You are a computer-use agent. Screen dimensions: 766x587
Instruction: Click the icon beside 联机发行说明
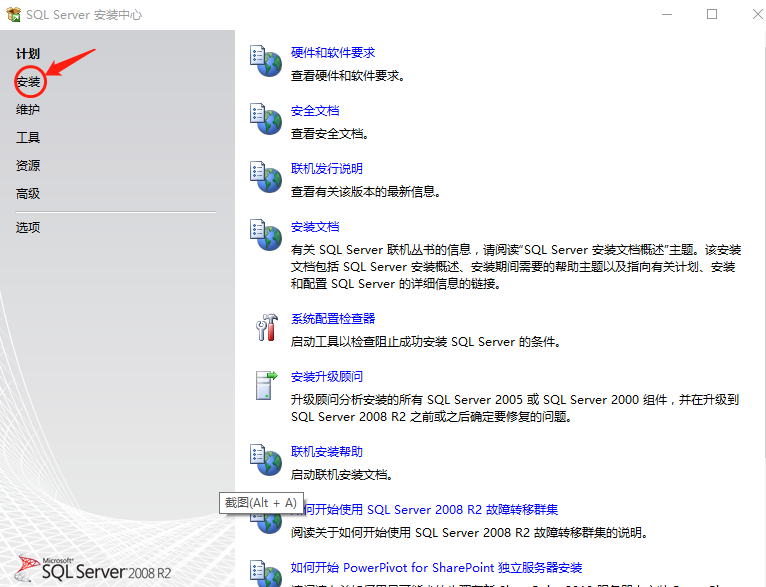266,177
